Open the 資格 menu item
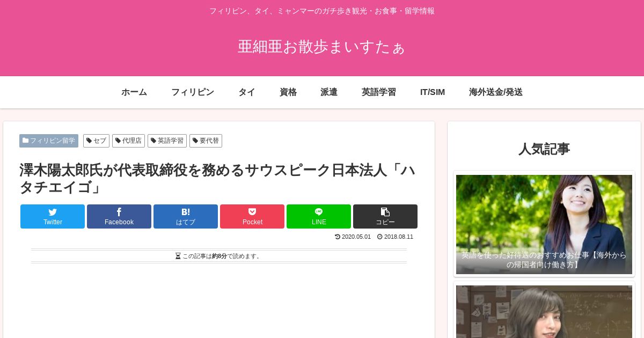This screenshot has width=644, height=338. point(288,92)
